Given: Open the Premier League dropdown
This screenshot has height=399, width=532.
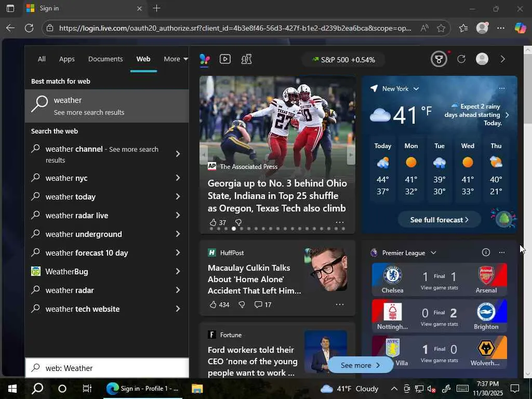Looking at the screenshot, I should click(409, 253).
